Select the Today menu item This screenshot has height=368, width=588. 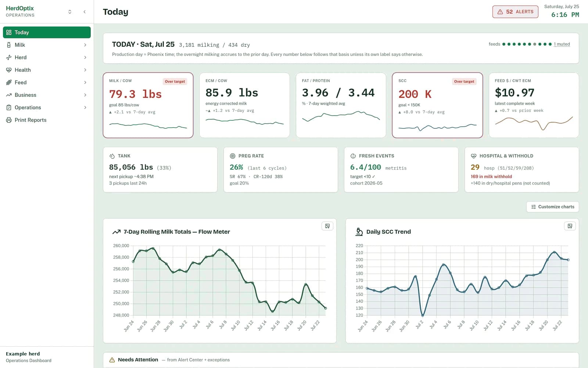coord(47,32)
